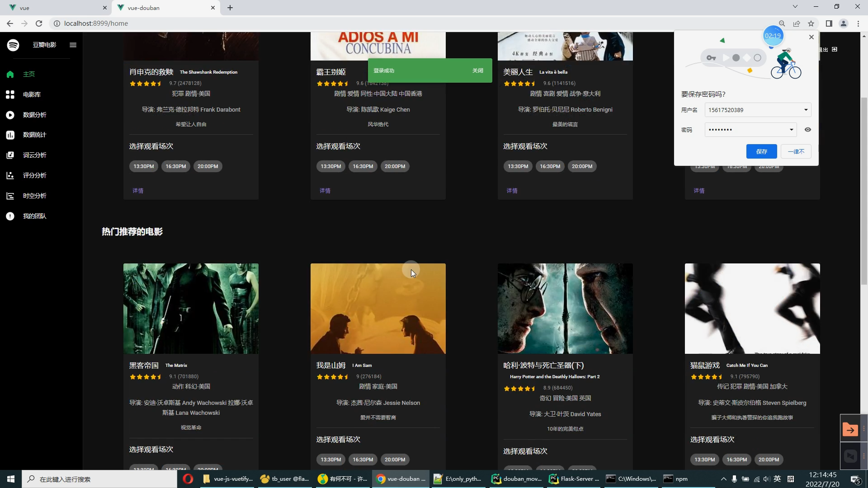Click 保存 to save the password
The height and width of the screenshot is (488, 868).
(761, 151)
